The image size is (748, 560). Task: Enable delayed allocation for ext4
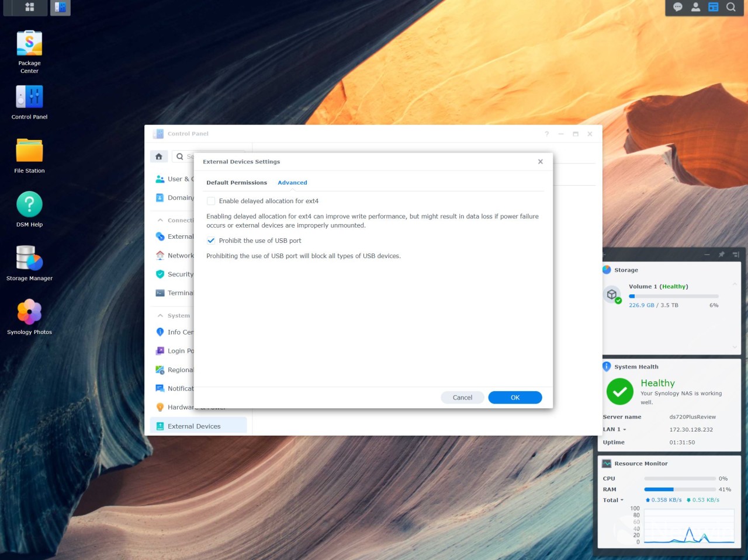tap(211, 201)
